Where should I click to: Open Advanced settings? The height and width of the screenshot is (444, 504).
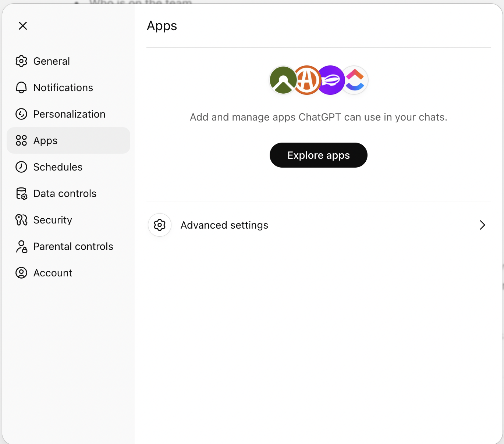point(224,225)
